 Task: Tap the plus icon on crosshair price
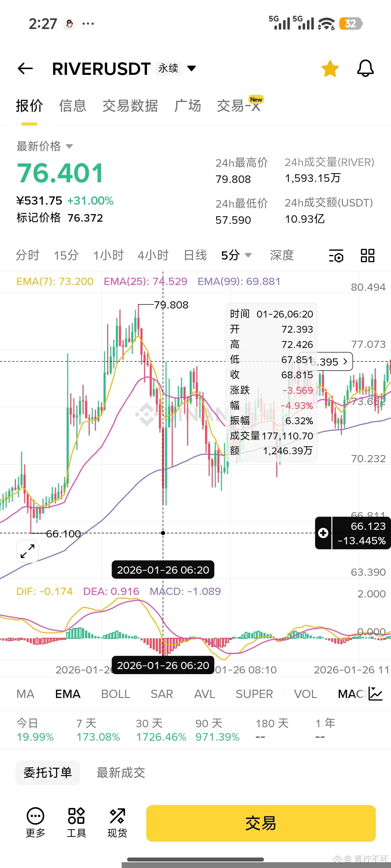[323, 533]
